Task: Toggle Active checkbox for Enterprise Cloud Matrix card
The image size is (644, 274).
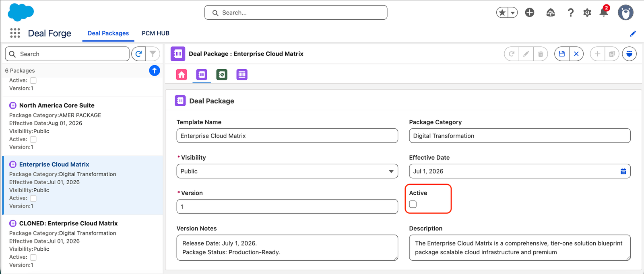Action: pyautogui.click(x=33, y=198)
